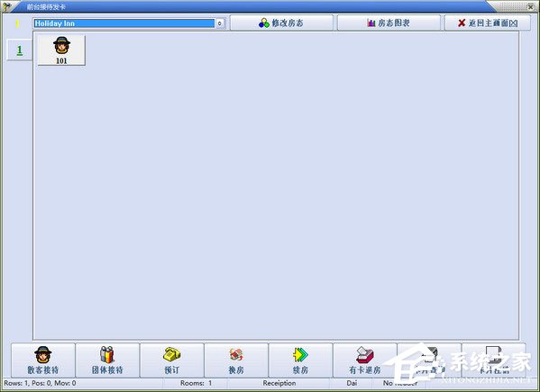Select the 换房 change room function
This screenshot has height=392, width=540.
point(236,360)
